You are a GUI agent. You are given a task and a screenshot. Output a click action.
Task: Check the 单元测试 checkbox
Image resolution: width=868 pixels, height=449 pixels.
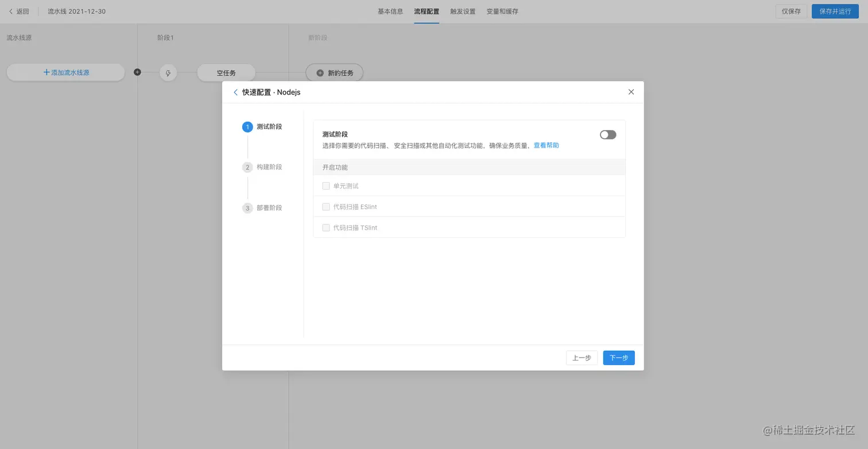[326, 186]
